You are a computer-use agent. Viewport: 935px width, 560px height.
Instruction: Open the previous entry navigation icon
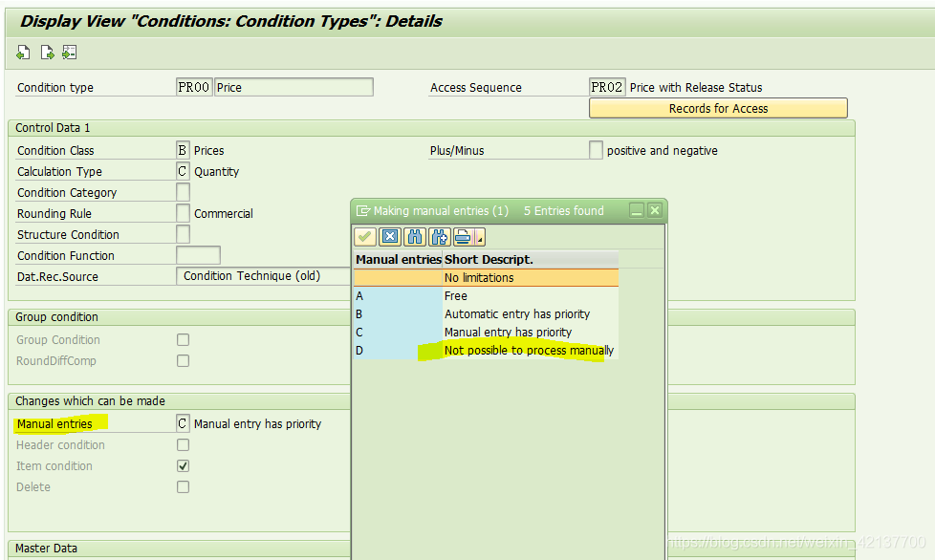23,52
